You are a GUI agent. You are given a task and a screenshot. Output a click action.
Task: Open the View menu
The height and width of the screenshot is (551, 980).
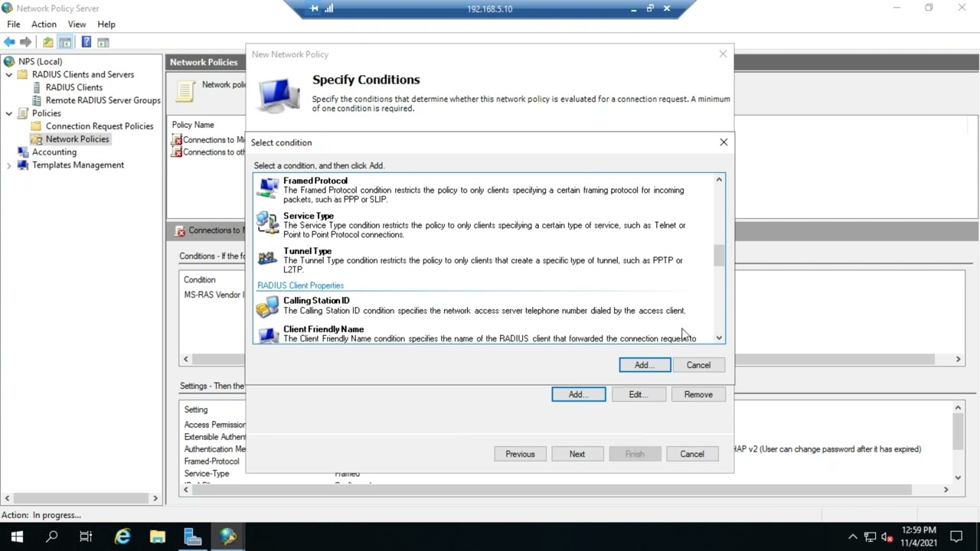point(77,24)
